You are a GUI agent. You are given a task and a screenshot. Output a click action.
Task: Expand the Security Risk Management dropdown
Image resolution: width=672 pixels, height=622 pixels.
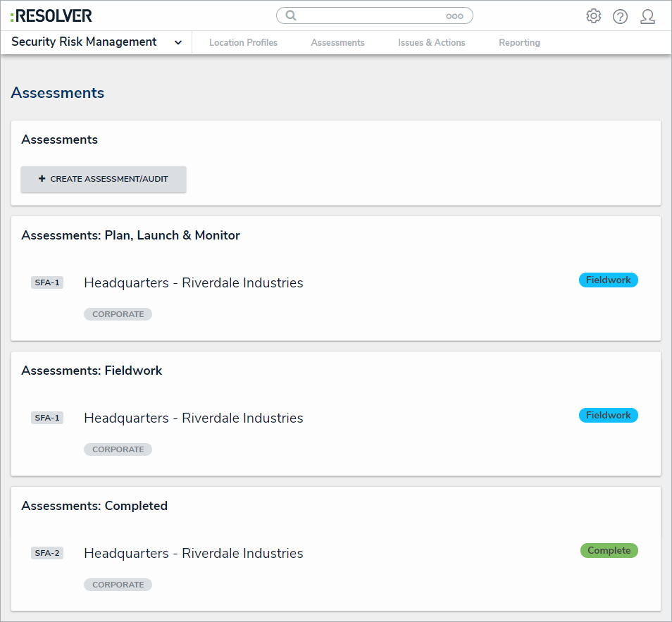[178, 42]
